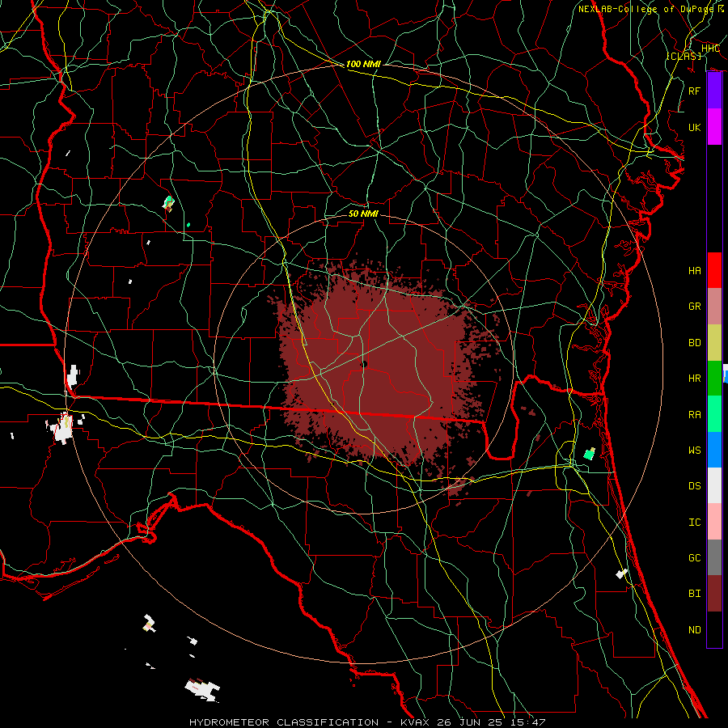This screenshot has width=728, height=728.
Task: Click the RA legend label
Action: tap(694, 415)
